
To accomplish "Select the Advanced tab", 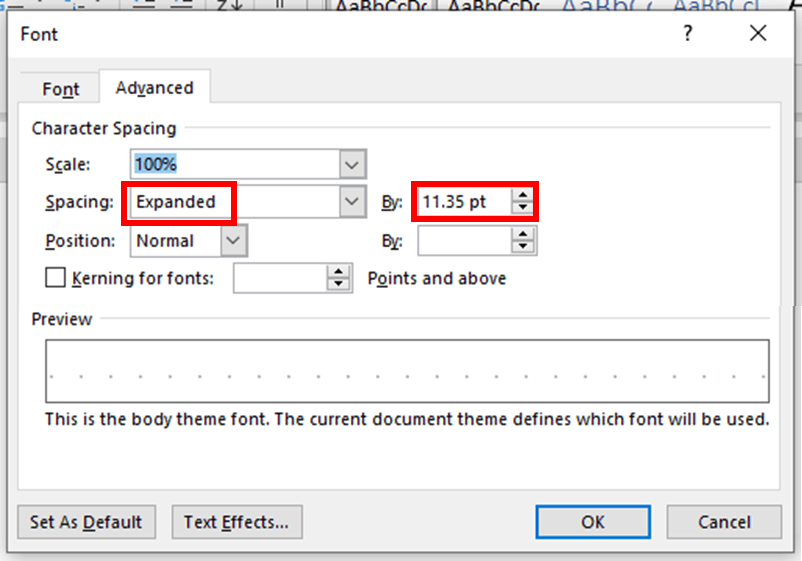I will [154, 88].
